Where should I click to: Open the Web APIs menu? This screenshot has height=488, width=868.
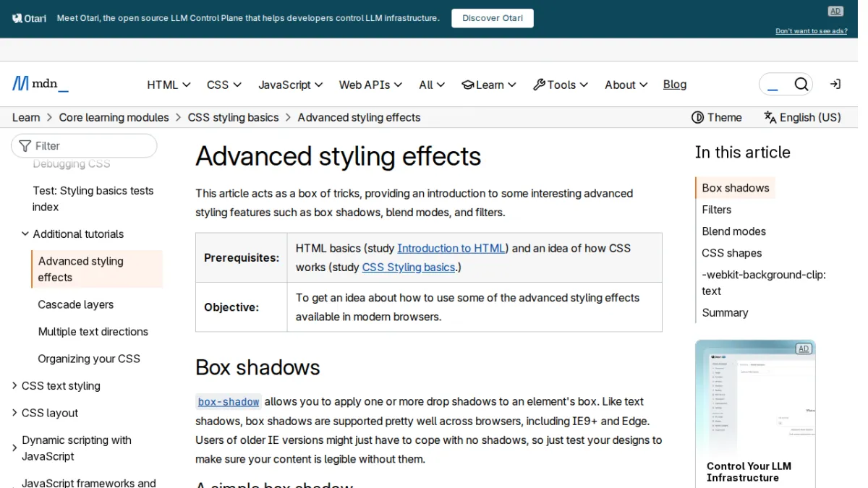[370, 85]
